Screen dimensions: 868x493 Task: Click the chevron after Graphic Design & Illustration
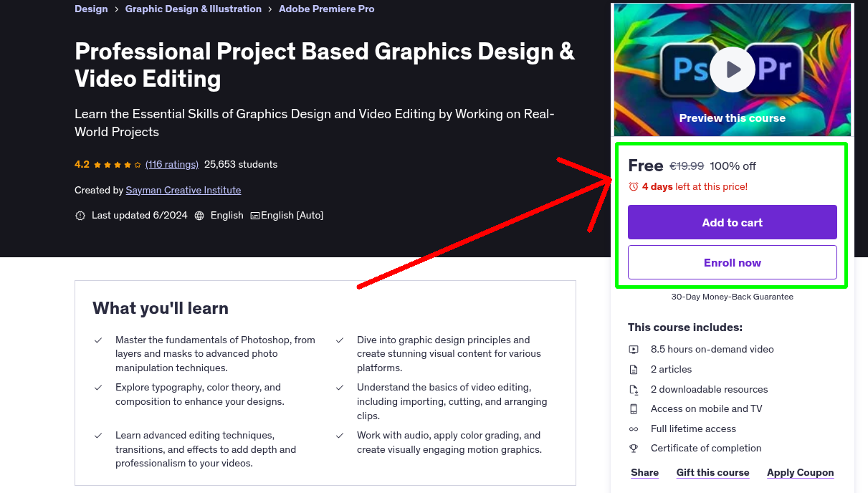pos(270,9)
